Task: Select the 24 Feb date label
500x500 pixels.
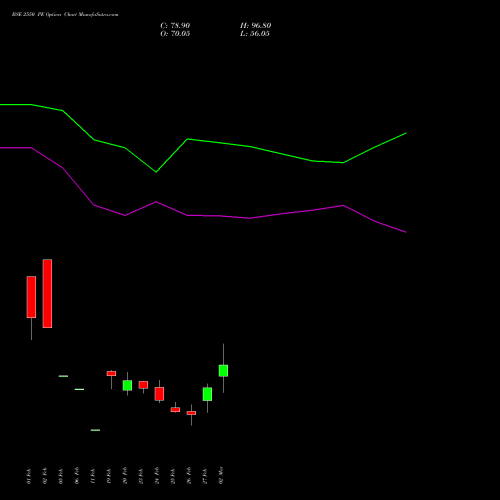Action: pos(157,476)
